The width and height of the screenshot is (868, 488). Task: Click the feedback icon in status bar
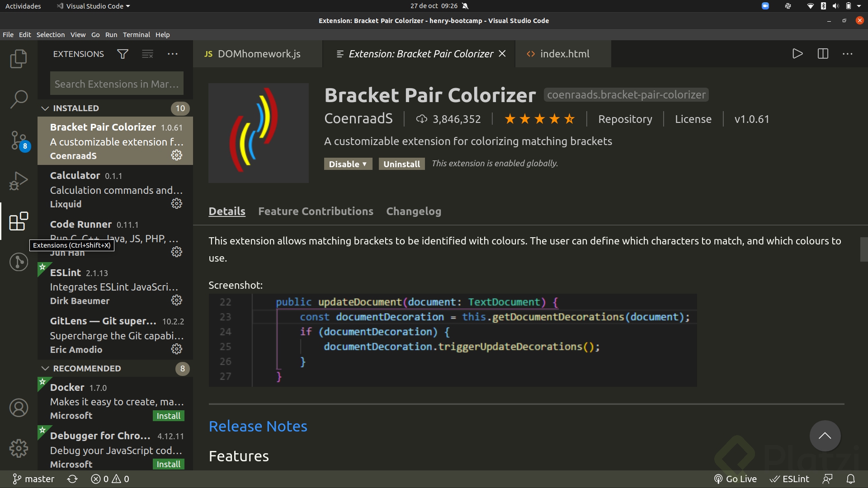click(827, 479)
